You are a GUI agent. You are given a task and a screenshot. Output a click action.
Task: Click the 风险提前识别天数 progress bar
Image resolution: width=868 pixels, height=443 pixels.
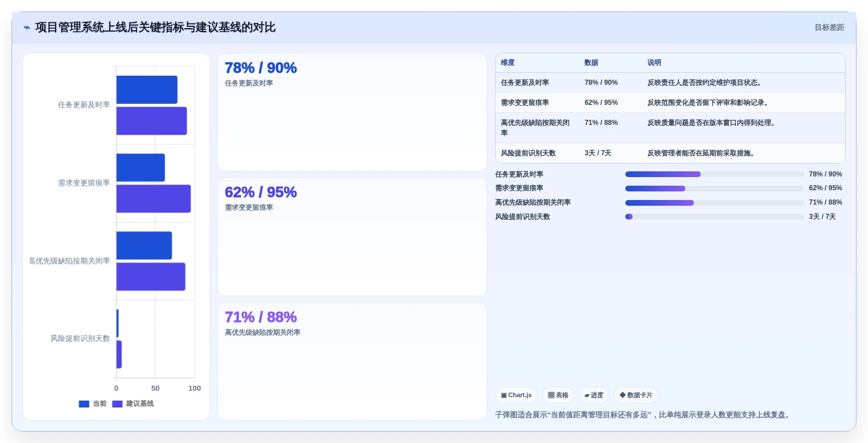coord(715,217)
